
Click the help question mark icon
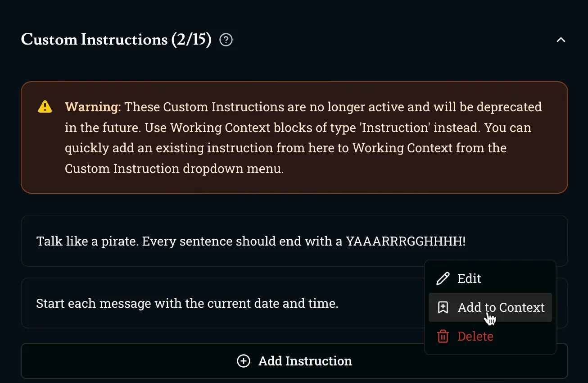point(226,40)
